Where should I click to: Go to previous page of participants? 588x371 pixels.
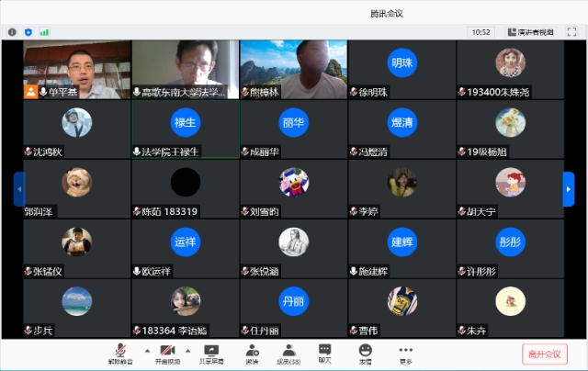click(18, 188)
